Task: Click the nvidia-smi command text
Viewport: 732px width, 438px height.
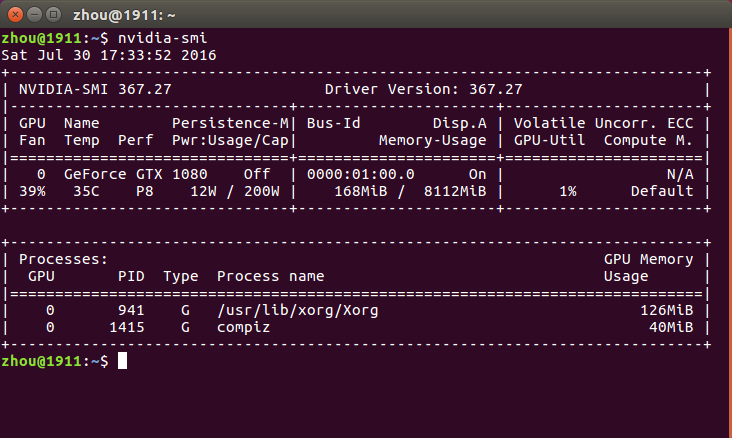Action: 162,38
